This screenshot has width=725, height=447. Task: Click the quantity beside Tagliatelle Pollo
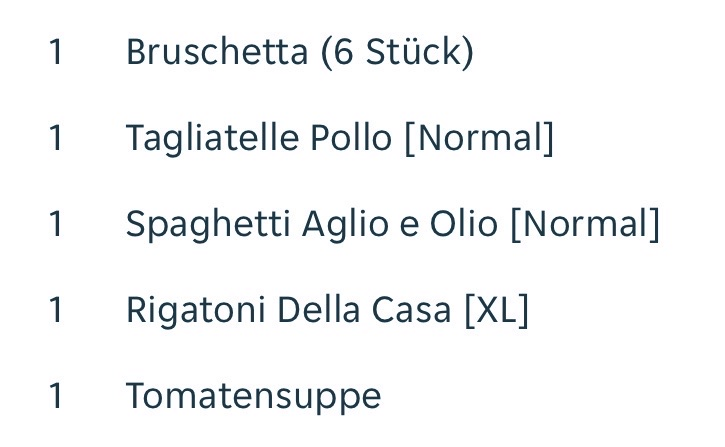coord(55,138)
